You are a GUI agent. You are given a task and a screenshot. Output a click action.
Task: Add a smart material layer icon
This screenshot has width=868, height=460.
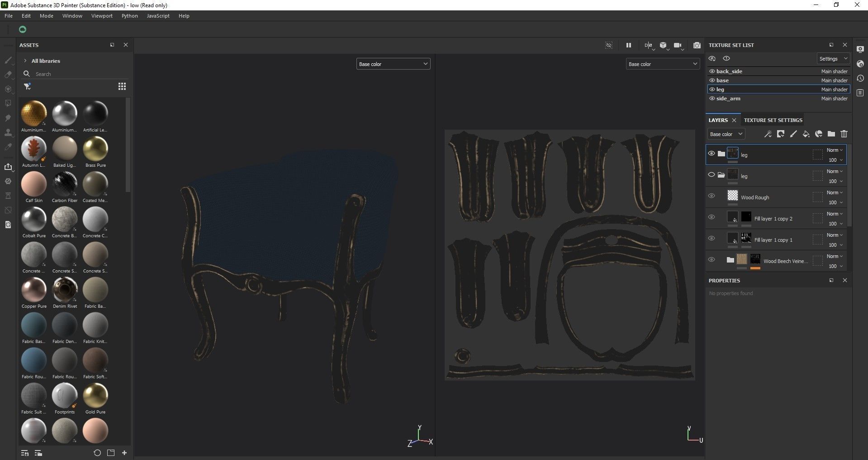(x=819, y=134)
